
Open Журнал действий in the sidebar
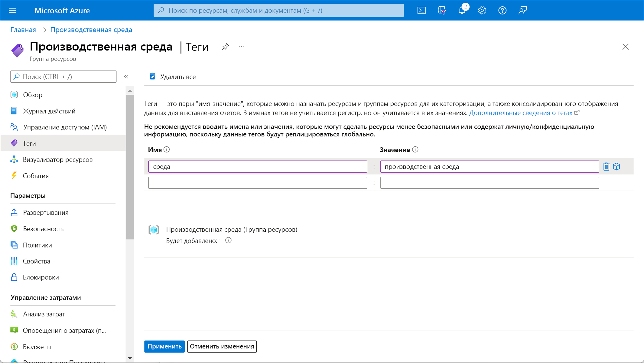point(63,111)
